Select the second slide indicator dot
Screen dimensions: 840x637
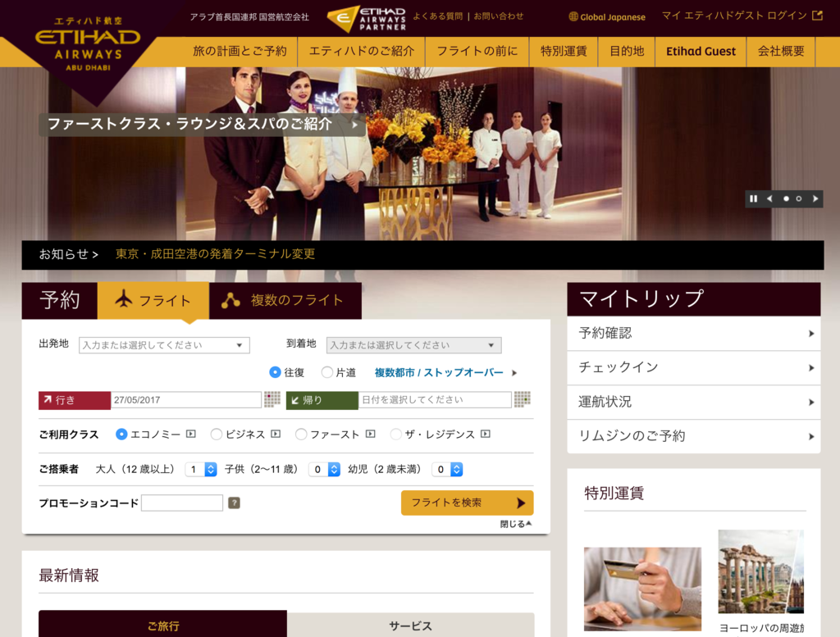799,198
